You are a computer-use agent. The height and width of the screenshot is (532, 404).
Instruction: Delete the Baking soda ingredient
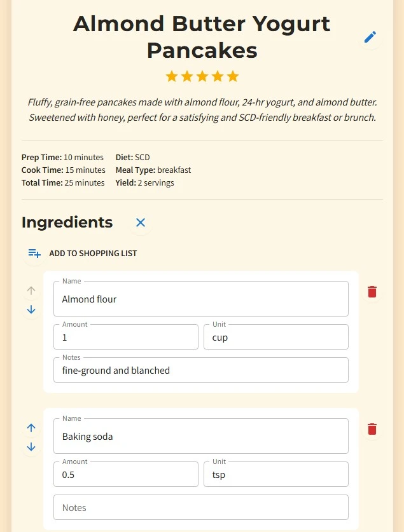click(x=372, y=429)
